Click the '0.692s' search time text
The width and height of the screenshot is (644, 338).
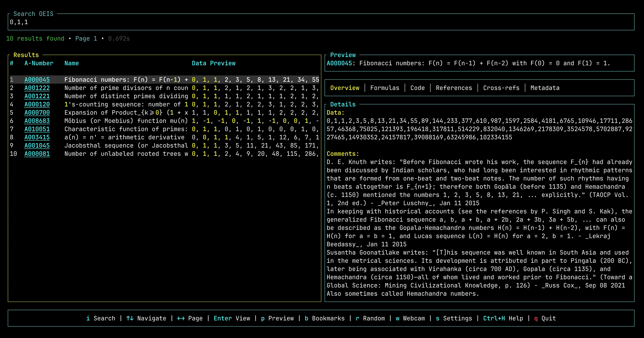[119, 38]
